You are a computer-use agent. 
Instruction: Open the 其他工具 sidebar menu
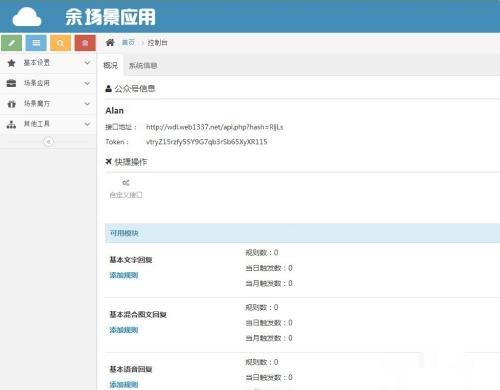pyautogui.click(x=48, y=124)
